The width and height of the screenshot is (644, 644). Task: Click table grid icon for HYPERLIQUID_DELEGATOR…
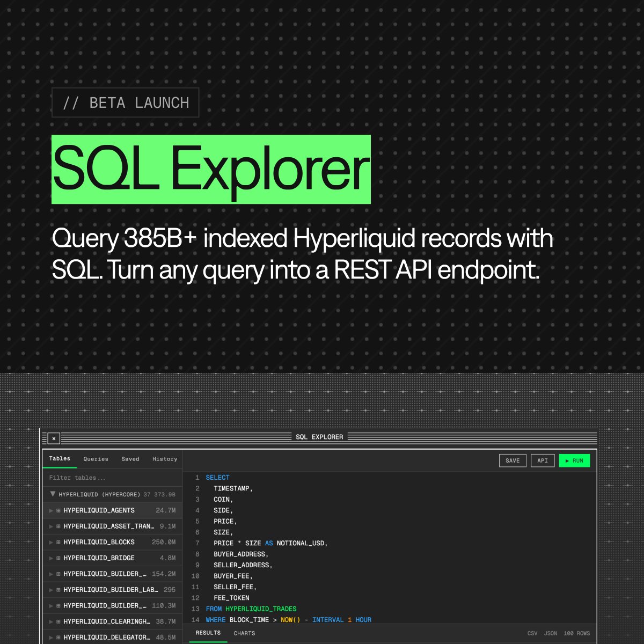(58, 637)
